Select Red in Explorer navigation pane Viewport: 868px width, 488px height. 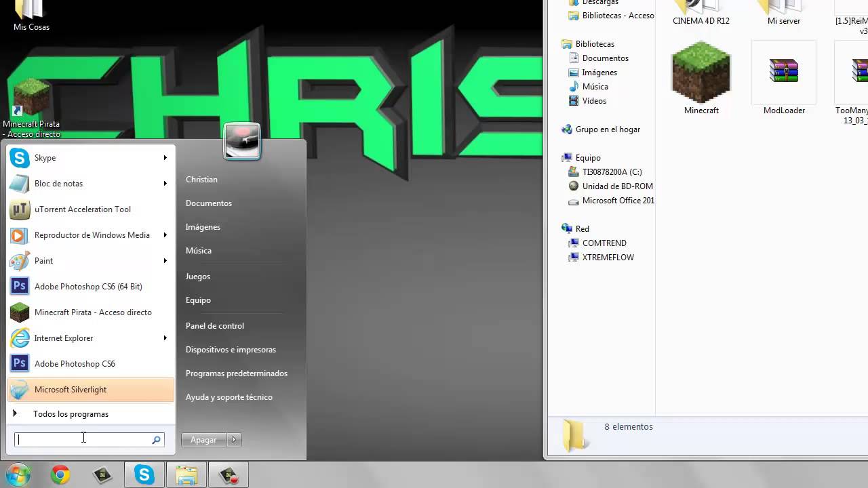click(582, 229)
